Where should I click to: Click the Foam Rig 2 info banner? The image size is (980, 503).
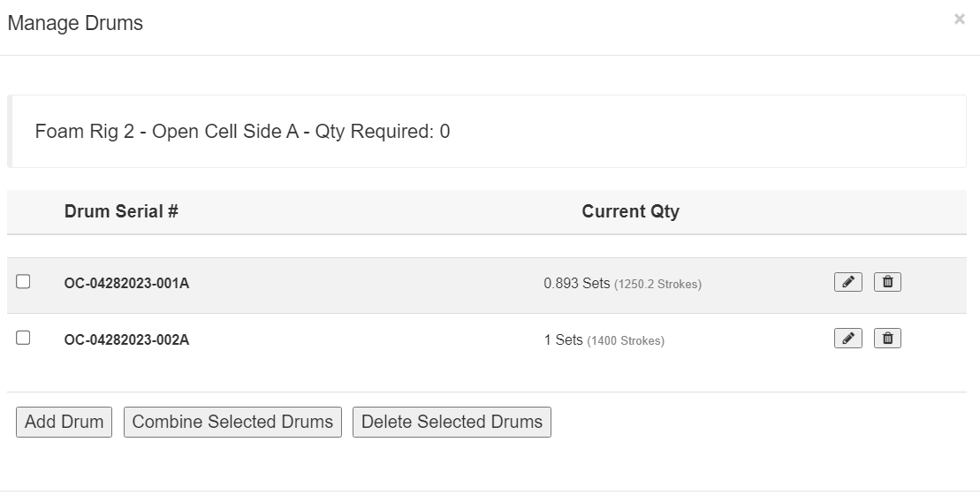(x=242, y=132)
